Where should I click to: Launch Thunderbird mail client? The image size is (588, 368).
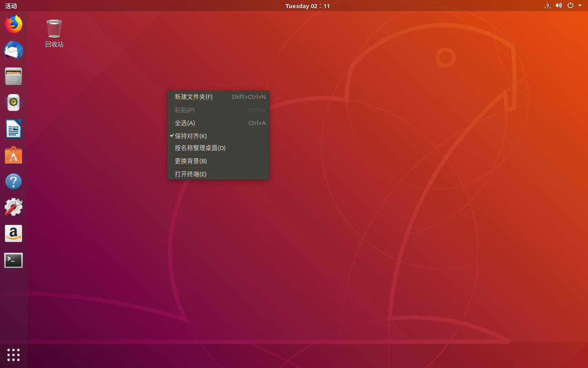pos(13,50)
